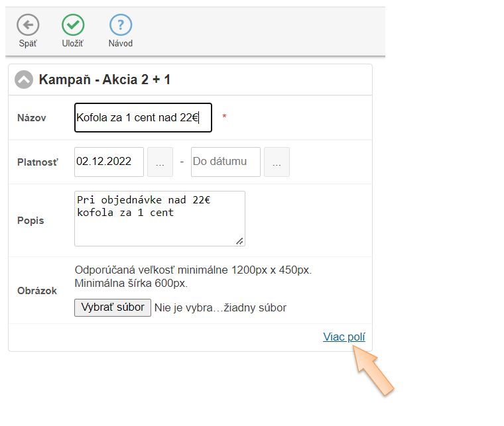Click the Do dátumu end date field
Viewport: 504px width, 426px height.
(225, 162)
